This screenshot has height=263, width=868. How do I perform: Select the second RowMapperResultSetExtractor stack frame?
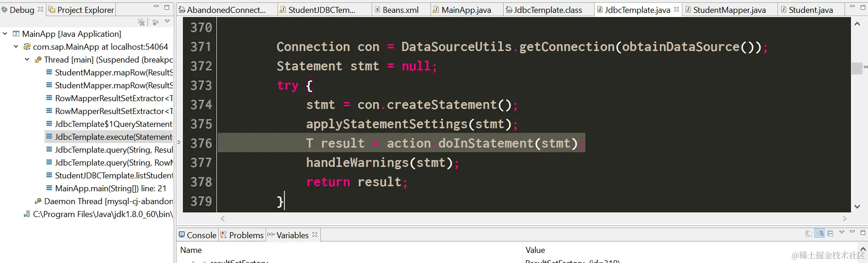coord(109,111)
